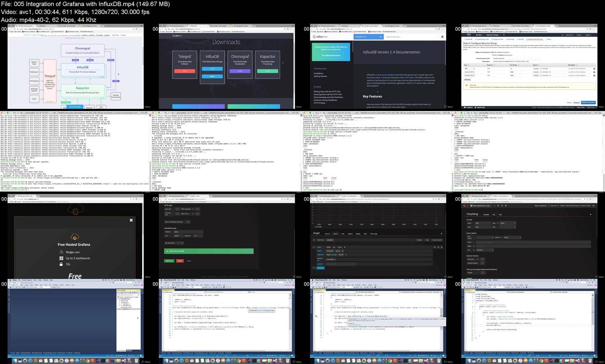Image resolution: width=605 pixels, height=364 pixels.
Task: Click the Try InfluxEnterprise button on docs page
Action: [x=331, y=56]
